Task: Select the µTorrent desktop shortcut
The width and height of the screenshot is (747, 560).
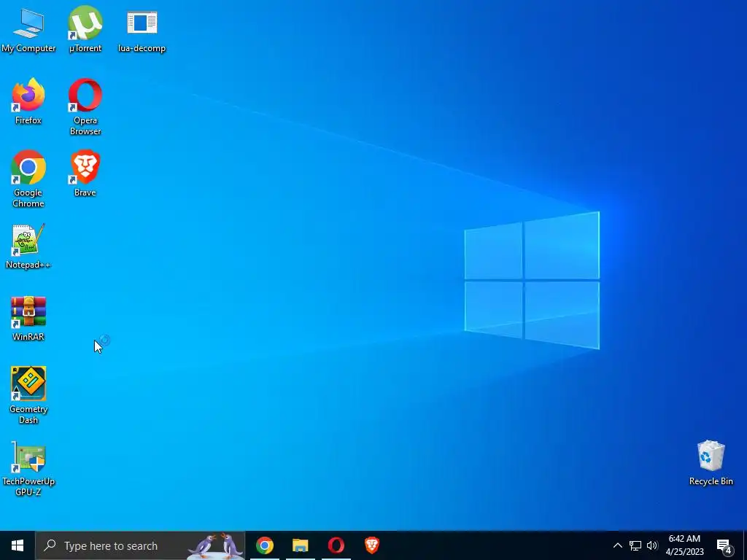Action: click(x=85, y=29)
